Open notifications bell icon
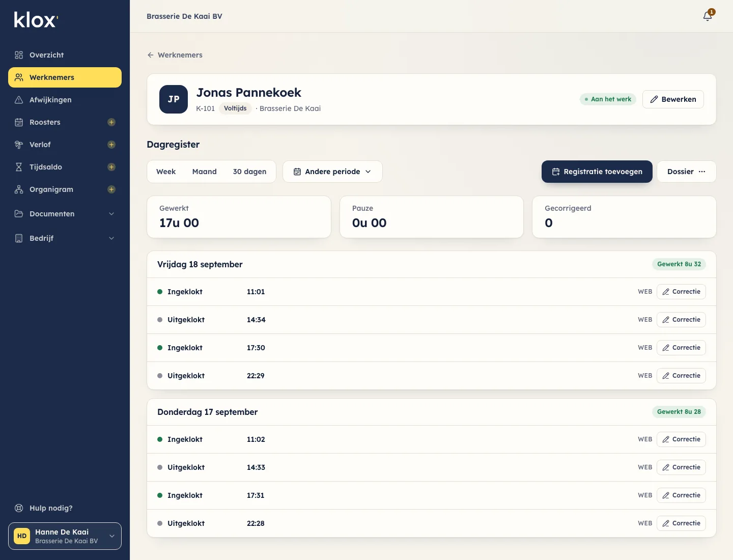Image resolution: width=733 pixels, height=560 pixels. 708,16
